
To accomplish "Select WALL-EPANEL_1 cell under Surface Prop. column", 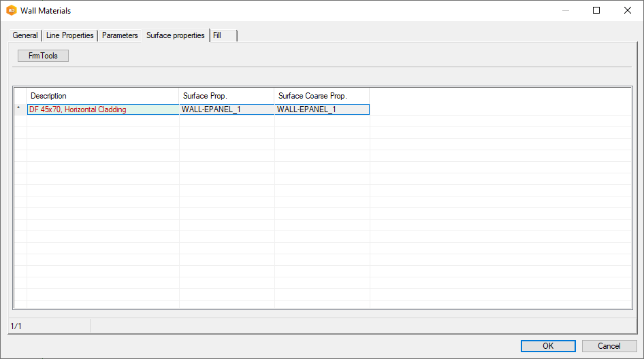I will click(x=226, y=109).
